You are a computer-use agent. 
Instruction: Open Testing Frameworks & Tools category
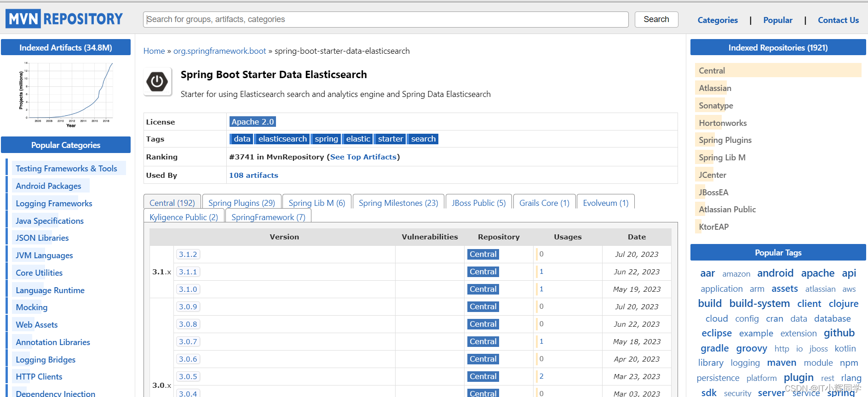click(66, 169)
